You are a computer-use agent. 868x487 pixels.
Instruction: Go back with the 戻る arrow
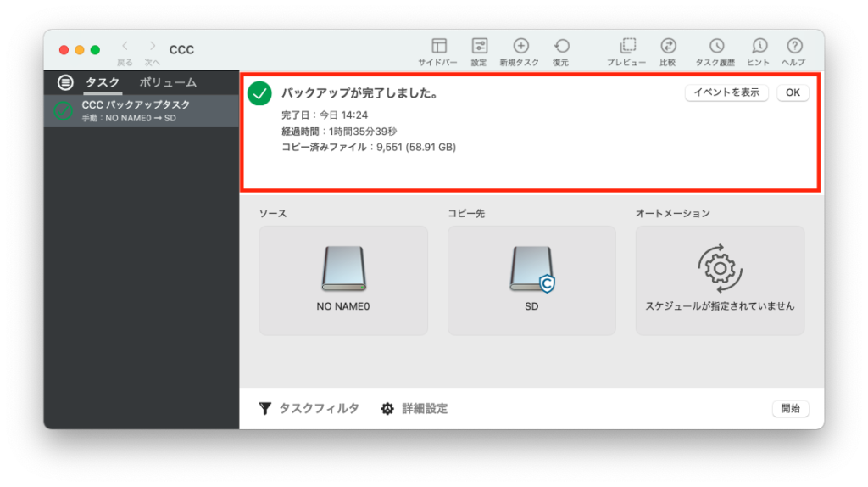pos(125,46)
